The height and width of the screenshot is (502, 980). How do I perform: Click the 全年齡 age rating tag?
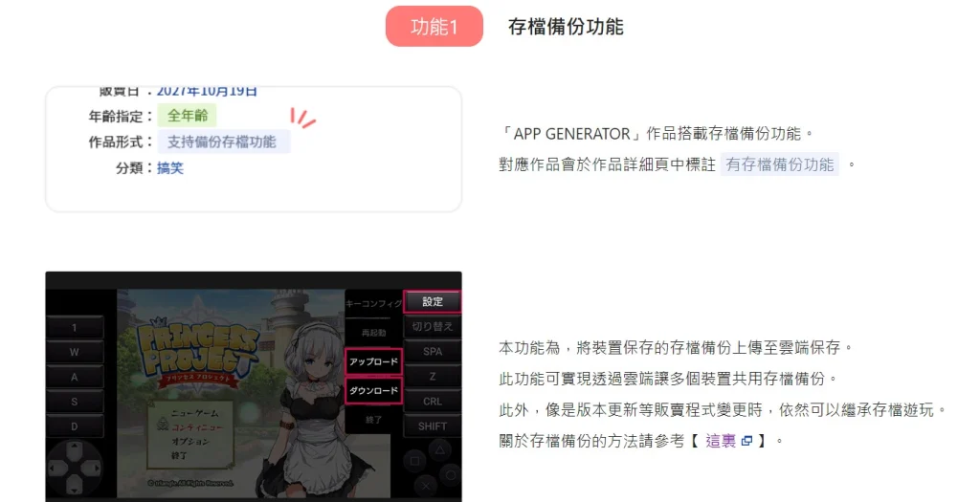187,116
